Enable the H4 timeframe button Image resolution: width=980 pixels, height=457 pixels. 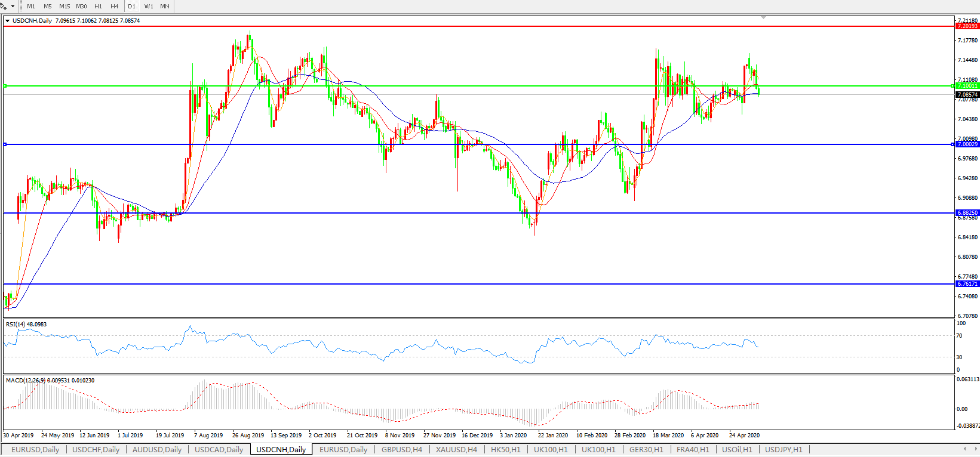[x=115, y=6]
